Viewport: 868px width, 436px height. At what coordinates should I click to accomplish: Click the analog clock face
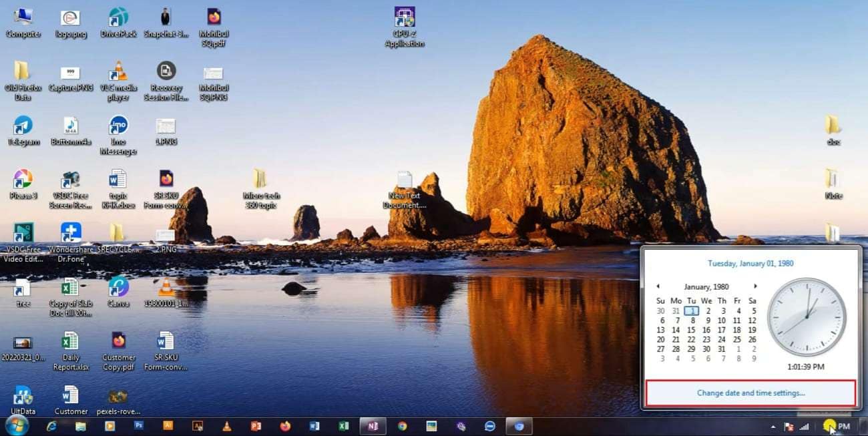[x=806, y=316]
